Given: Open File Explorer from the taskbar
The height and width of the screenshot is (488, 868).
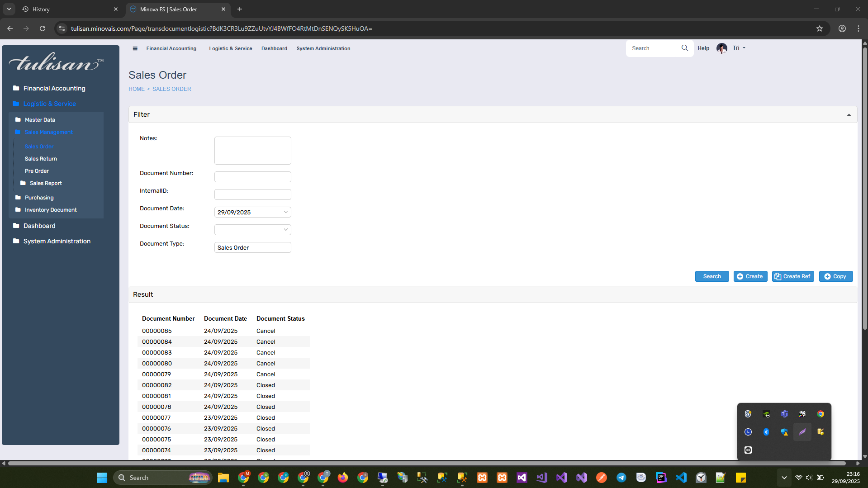Looking at the screenshot, I should point(223,478).
